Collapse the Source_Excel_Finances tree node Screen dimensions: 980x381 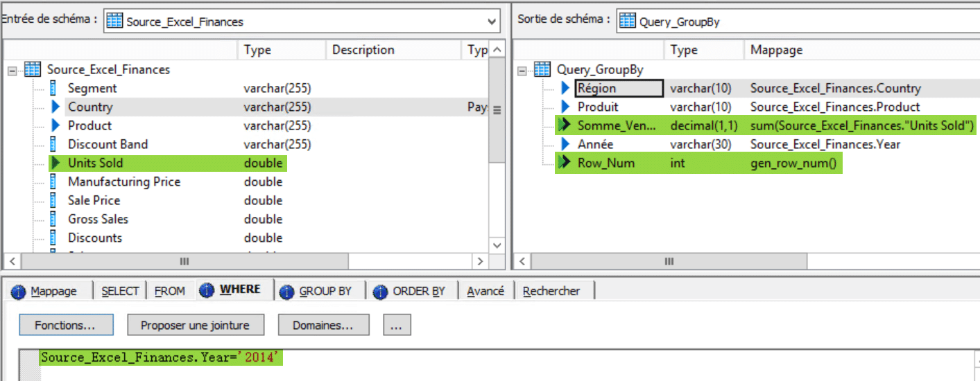point(12,70)
